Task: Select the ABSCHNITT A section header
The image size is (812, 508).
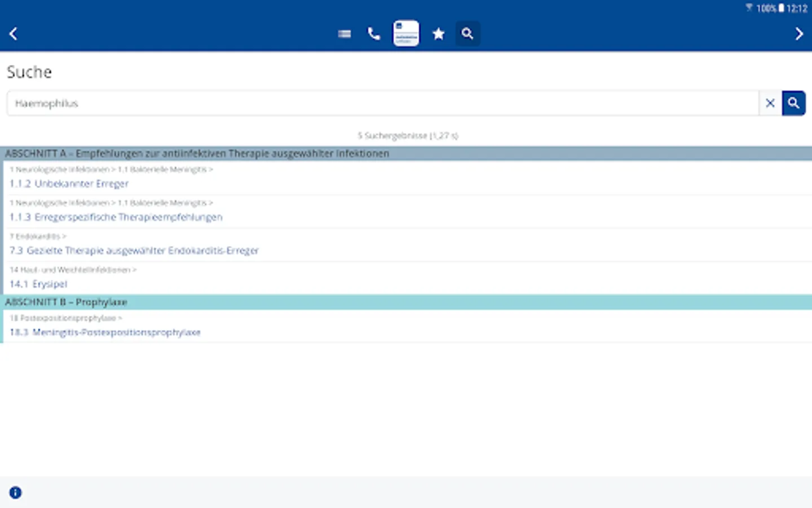Action: (406, 154)
